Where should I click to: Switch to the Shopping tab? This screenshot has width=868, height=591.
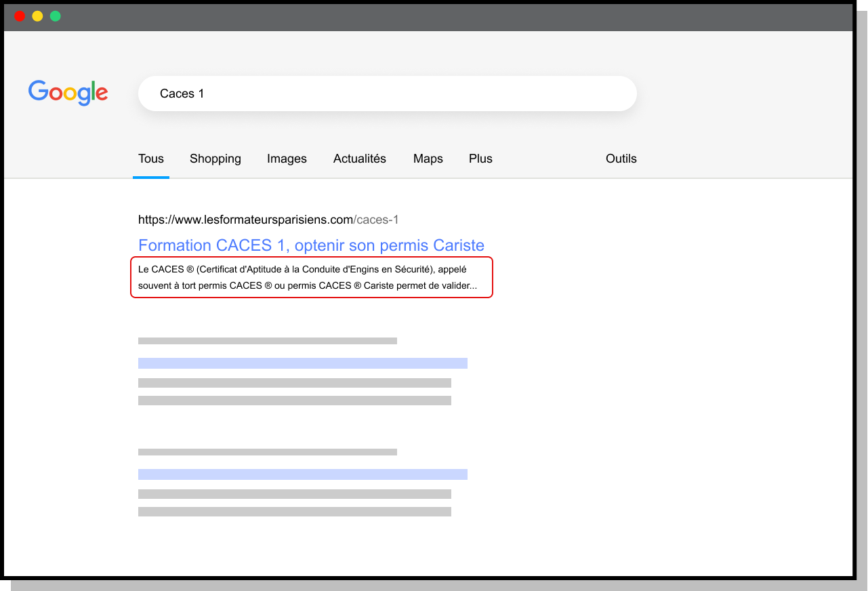pos(215,159)
